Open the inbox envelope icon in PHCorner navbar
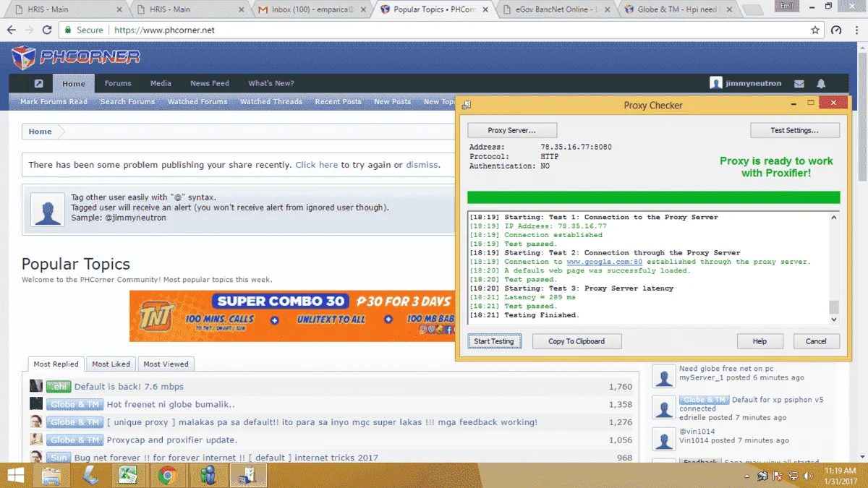Viewport: 868px width, 488px height. coord(799,84)
